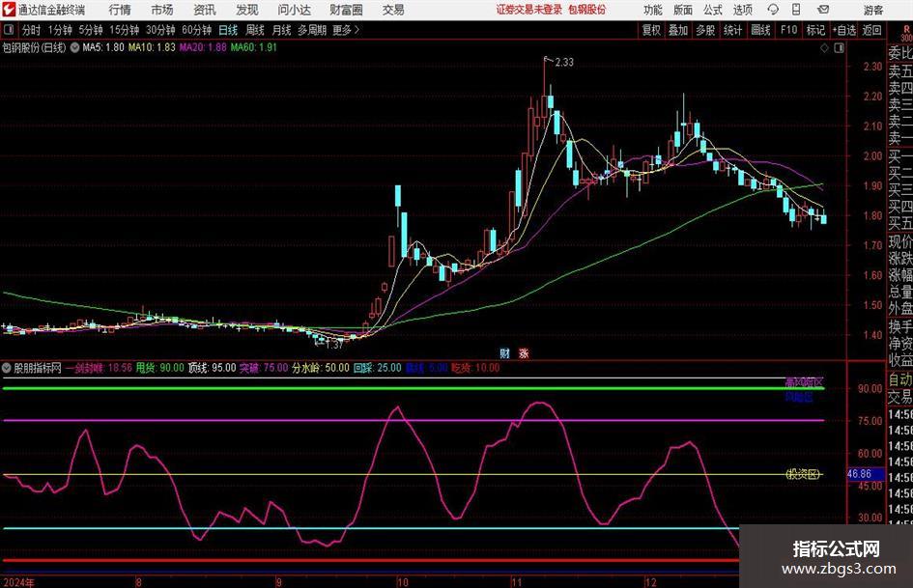Click the 财 marker below the chart
This screenshot has height=588, width=913.
(505, 353)
